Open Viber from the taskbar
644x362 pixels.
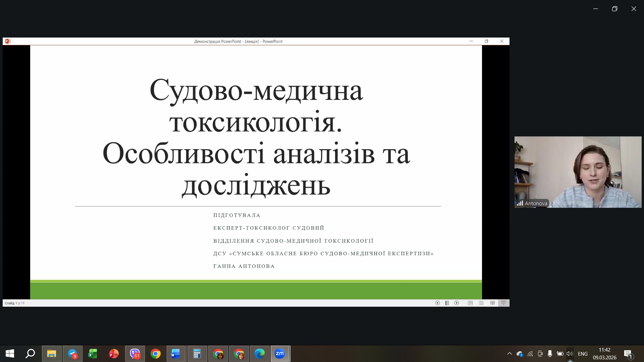point(135,354)
